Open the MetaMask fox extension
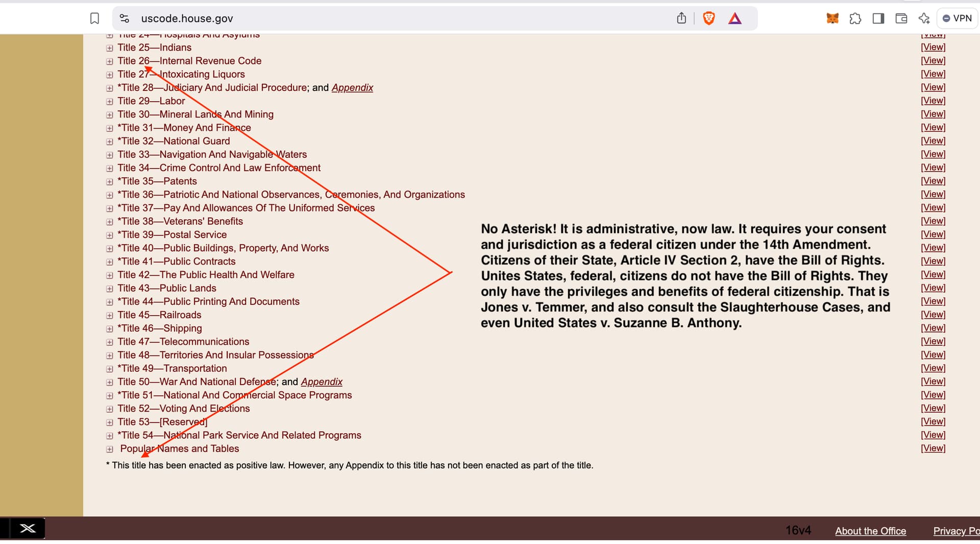This screenshot has height=544, width=980. click(x=832, y=18)
